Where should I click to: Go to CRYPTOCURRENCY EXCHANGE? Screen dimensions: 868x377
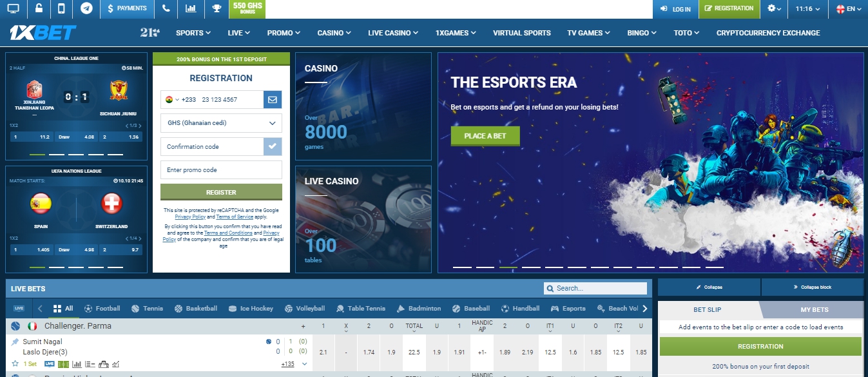pyautogui.click(x=768, y=33)
